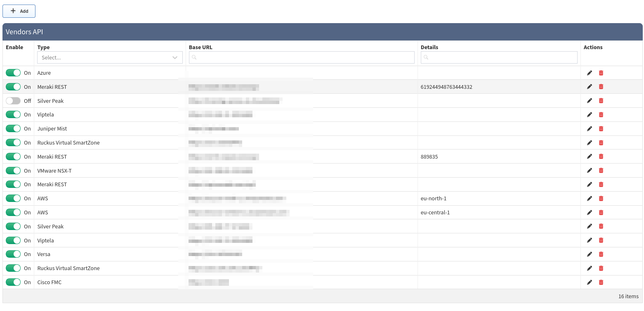Click the 16 items count
The width and height of the screenshot is (644, 311).
tap(628, 296)
